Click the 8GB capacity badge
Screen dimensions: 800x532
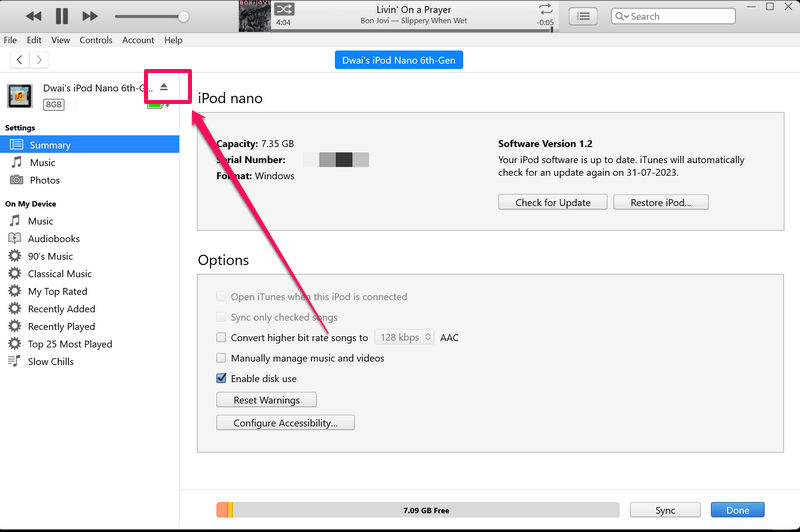pyautogui.click(x=54, y=105)
